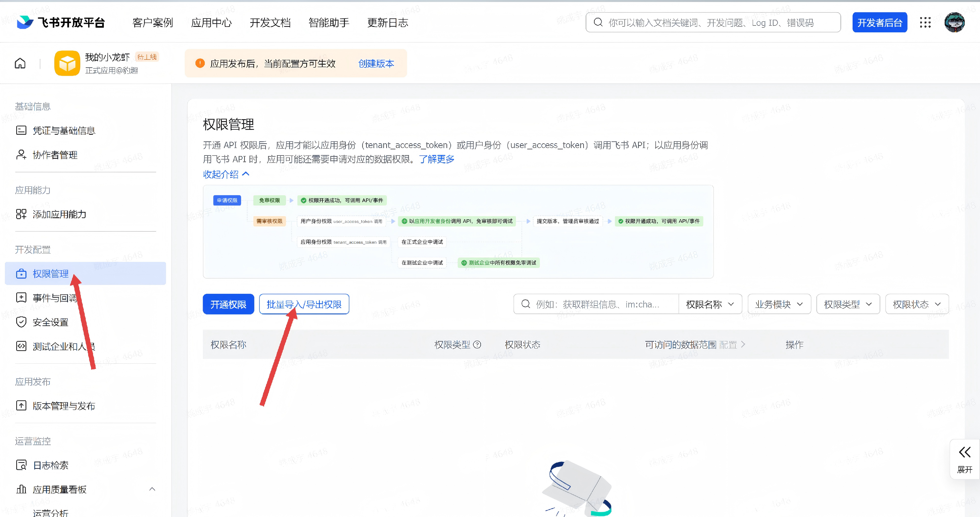Open 运营分析 in sidebar
The width and height of the screenshot is (980, 517).
coord(50,513)
